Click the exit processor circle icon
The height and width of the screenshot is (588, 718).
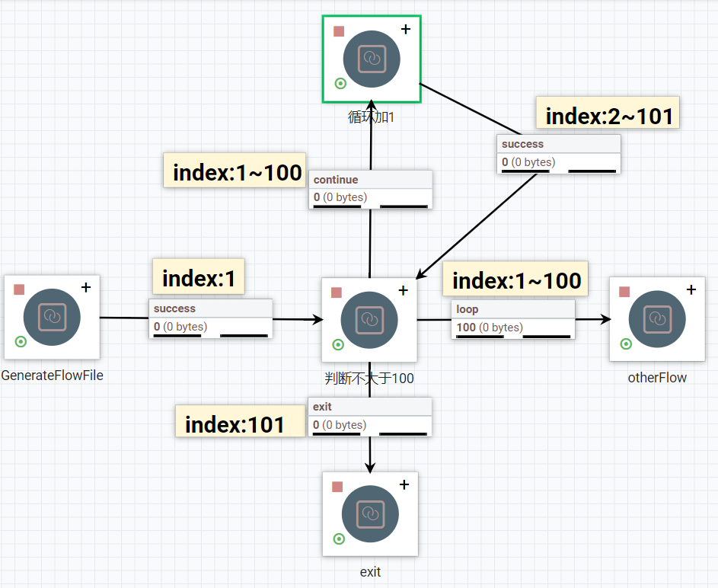(x=370, y=514)
